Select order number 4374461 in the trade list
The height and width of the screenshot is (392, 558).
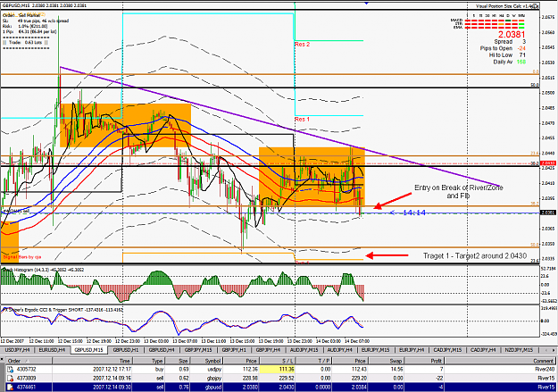[27, 387]
